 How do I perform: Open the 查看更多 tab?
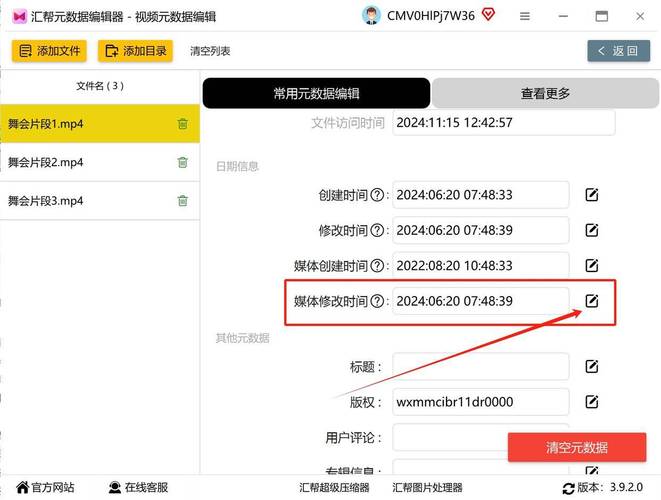[x=545, y=93]
